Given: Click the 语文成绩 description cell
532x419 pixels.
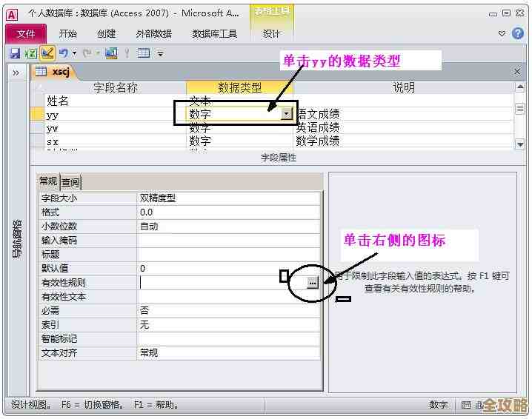Looking at the screenshot, I should [x=404, y=114].
